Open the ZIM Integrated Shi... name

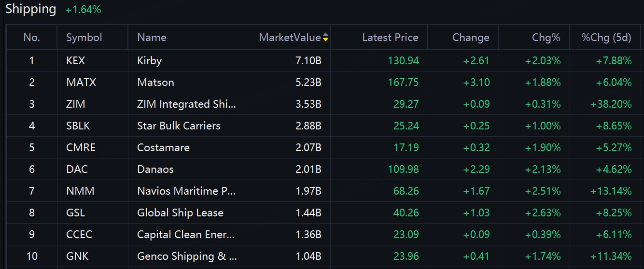(x=187, y=104)
